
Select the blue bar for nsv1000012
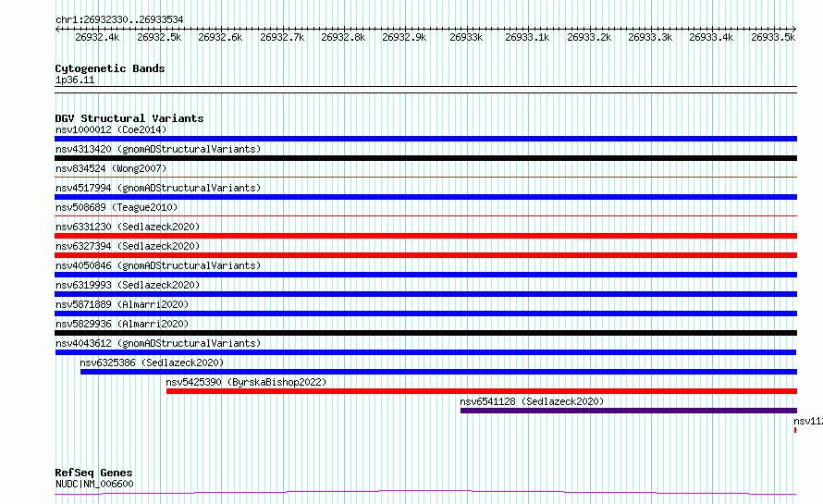point(425,139)
